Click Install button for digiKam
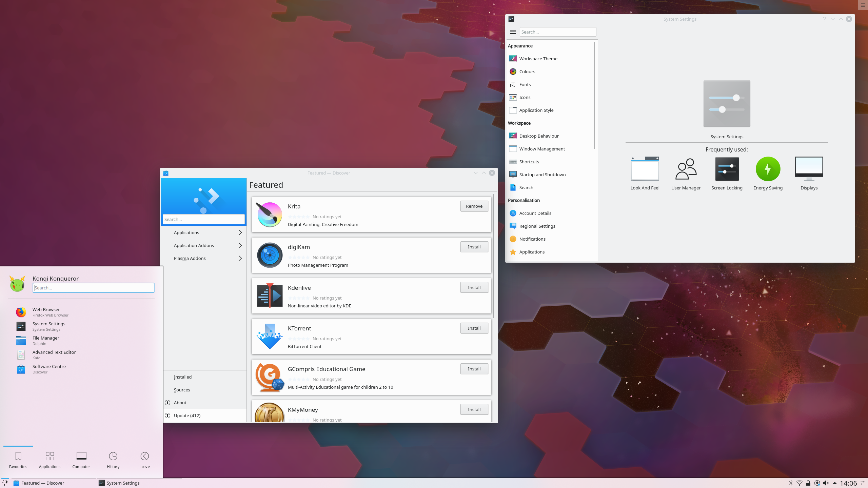Image resolution: width=868 pixels, height=488 pixels. [x=474, y=247]
